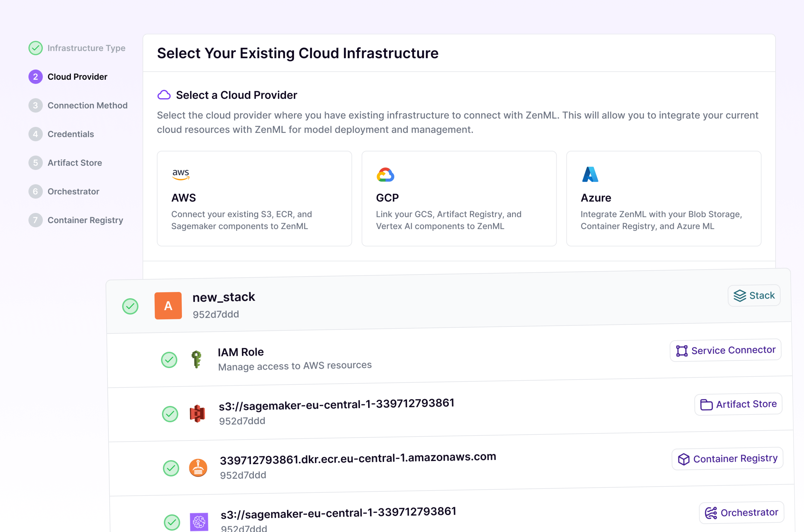Toggle the checkmark next to new_stack
This screenshot has height=532, width=804.
click(130, 306)
